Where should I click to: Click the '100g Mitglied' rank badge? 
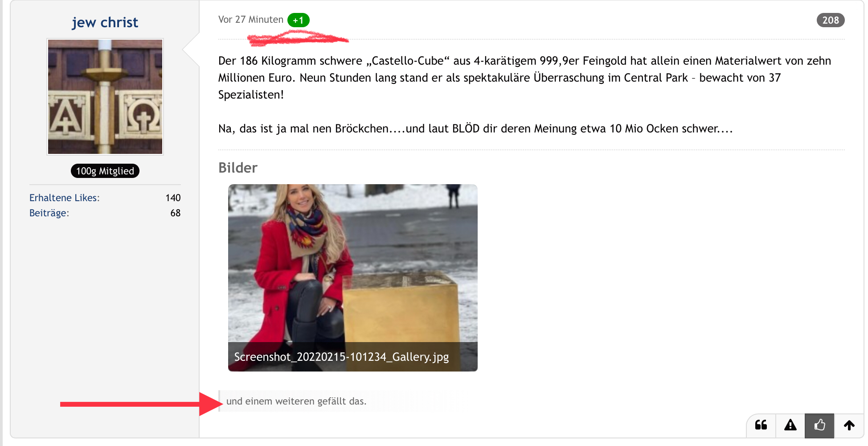click(105, 171)
